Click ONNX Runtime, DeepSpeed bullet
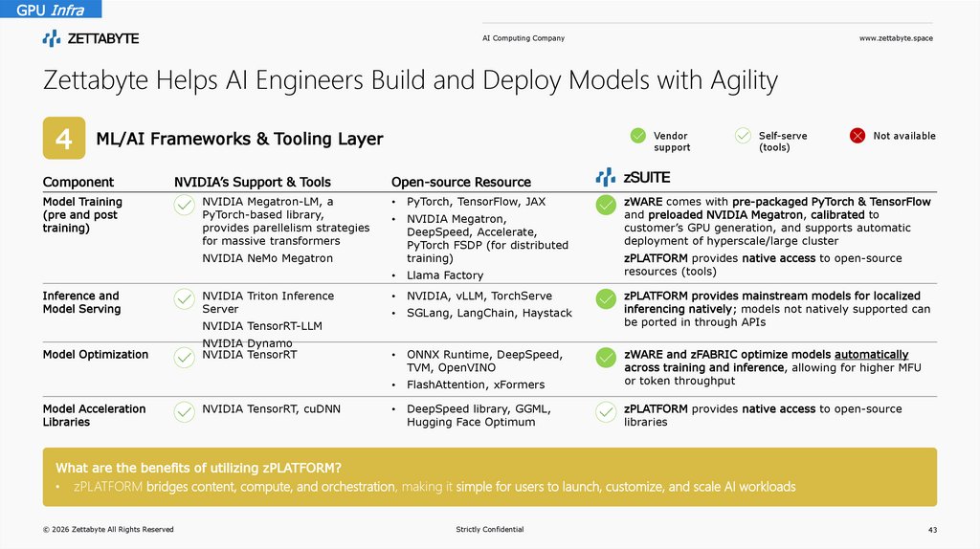The width and height of the screenshot is (980, 549). (484, 361)
